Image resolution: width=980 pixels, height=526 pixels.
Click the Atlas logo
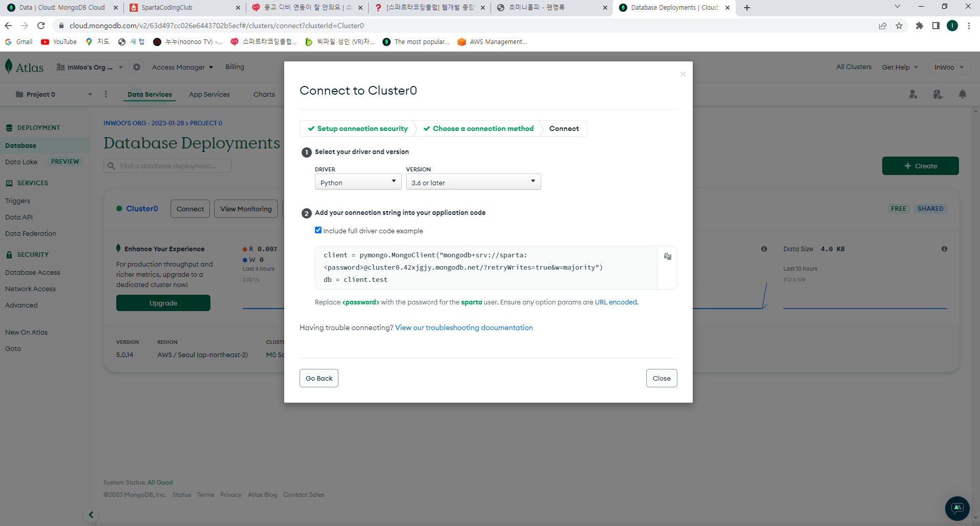pos(24,67)
